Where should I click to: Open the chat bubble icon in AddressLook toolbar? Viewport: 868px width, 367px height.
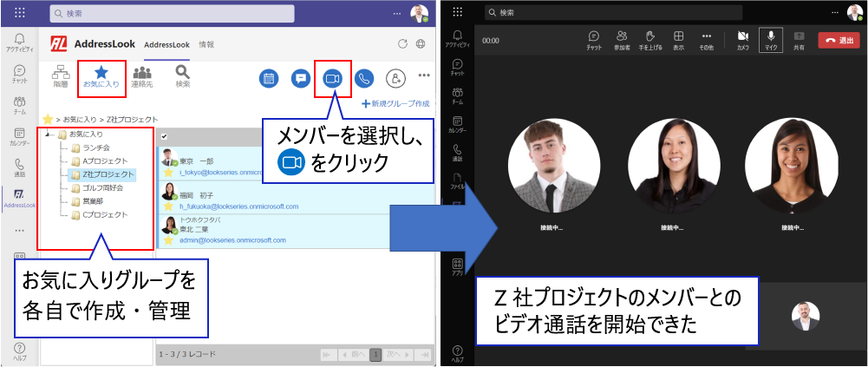[301, 78]
